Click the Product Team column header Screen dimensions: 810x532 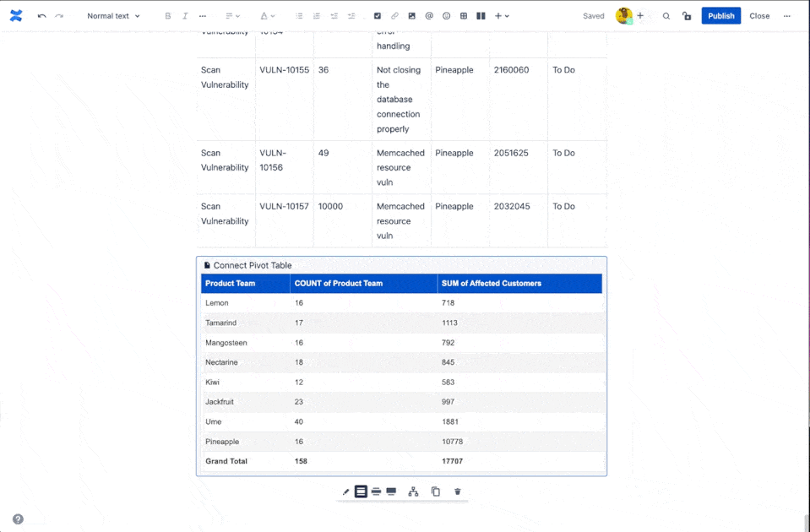pos(246,284)
